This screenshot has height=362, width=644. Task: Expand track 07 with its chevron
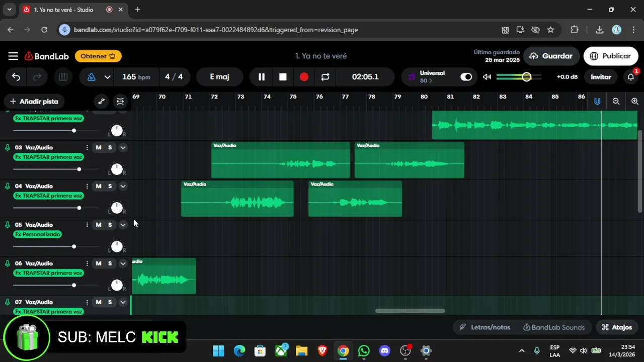[x=123, y=302]
